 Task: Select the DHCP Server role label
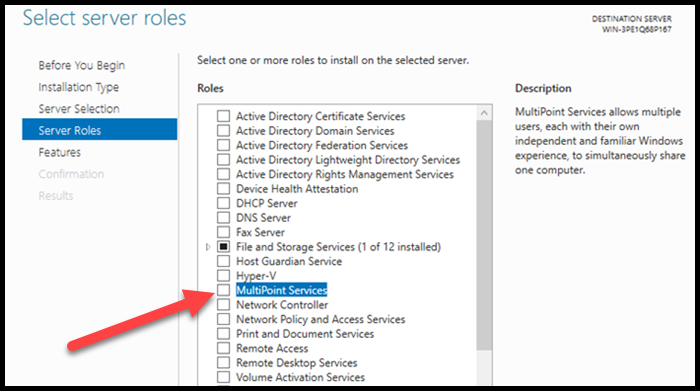pos(267,204)
